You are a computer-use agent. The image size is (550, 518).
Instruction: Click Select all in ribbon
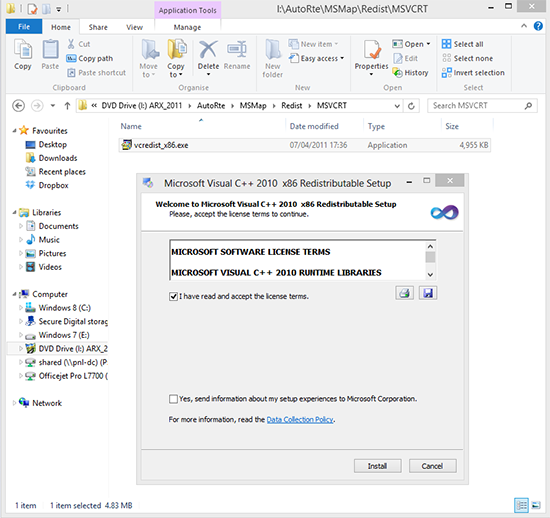[x=463, y=44]
